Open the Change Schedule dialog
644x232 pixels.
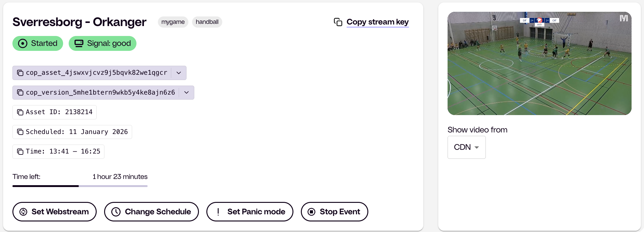[151, 212]
